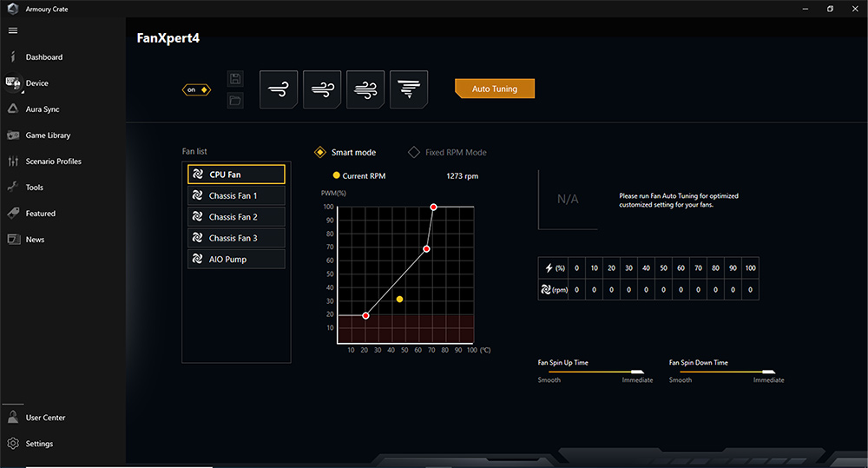Click the lowest fan curve point at 20%
This screenshot has width=868, height=468.
pos(365,316)
